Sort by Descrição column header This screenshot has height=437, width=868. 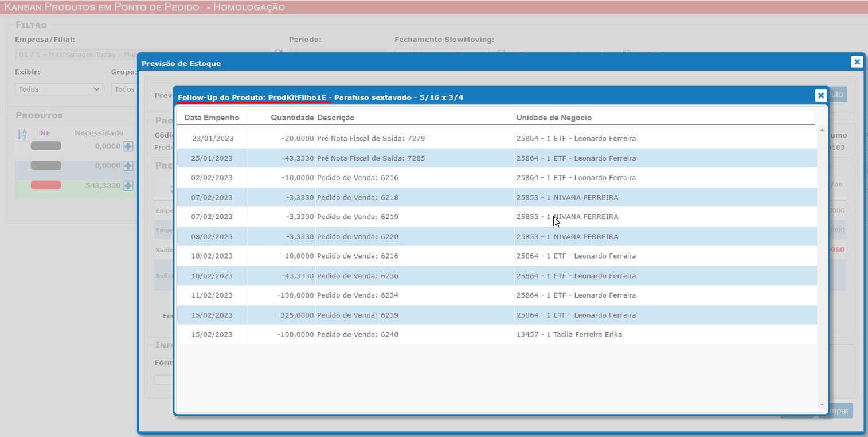tap(336, 118)
